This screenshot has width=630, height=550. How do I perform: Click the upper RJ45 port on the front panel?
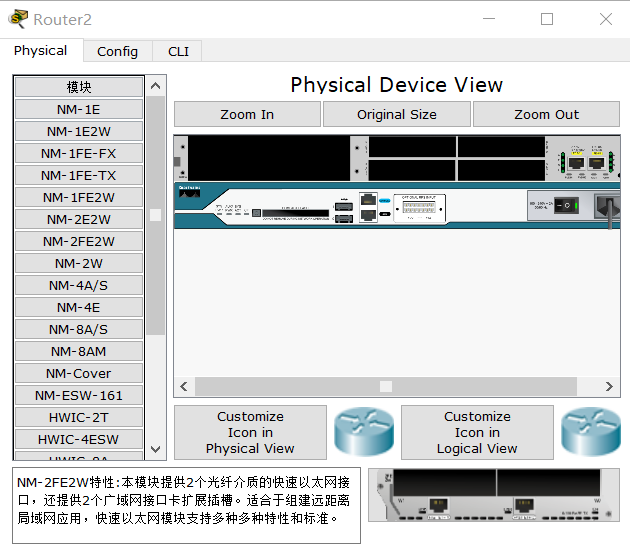click(368, 200)
